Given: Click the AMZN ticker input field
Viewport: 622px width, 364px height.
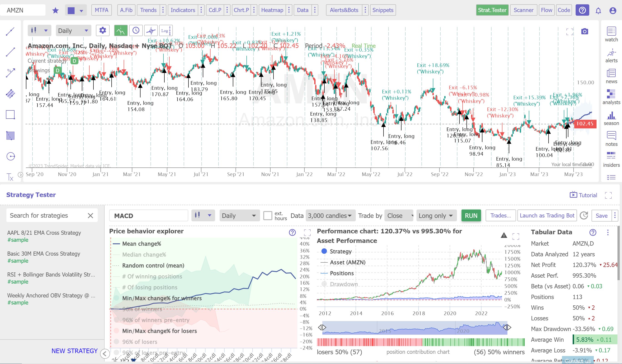Looking at the screenshot, I should click(23, 10).
